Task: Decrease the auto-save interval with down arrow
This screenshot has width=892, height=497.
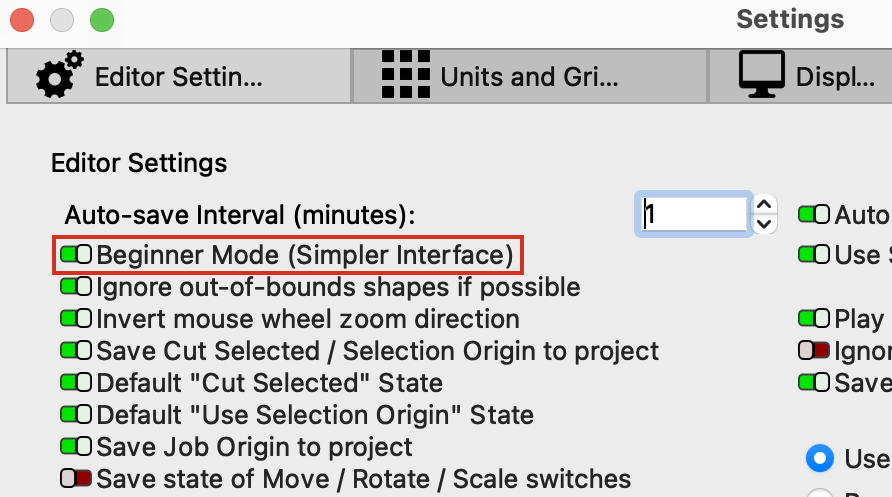Action: pos(765,223)
